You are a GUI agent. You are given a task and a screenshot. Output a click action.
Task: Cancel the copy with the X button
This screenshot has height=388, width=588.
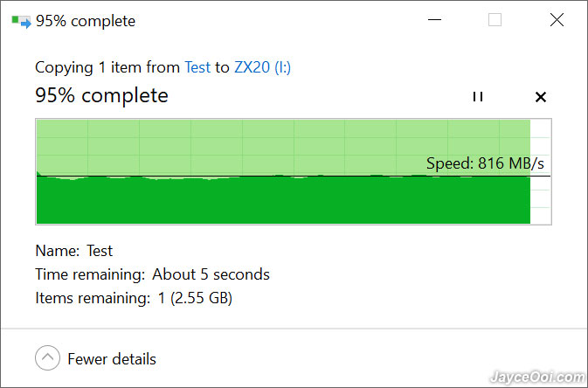point(540,97)
